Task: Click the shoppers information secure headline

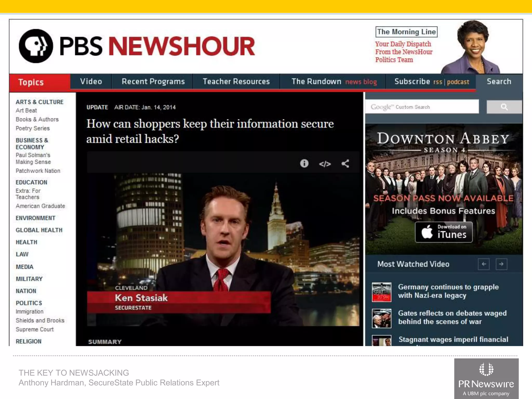Action: click(x=210, y=131)
